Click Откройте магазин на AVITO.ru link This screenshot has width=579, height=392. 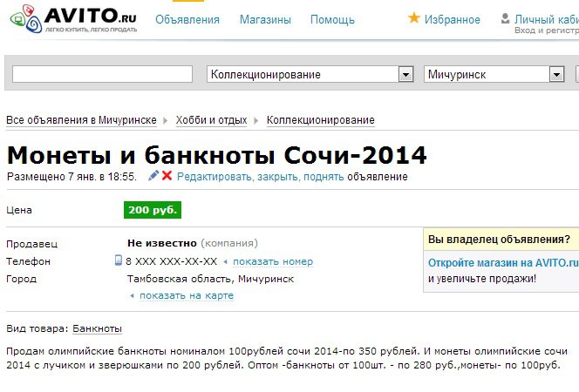coord(503,263)
